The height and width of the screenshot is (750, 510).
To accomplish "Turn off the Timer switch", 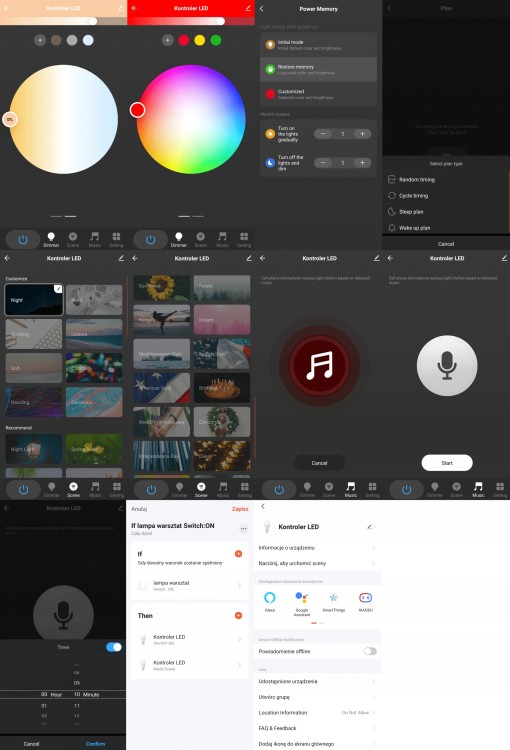I will [114, 647].
